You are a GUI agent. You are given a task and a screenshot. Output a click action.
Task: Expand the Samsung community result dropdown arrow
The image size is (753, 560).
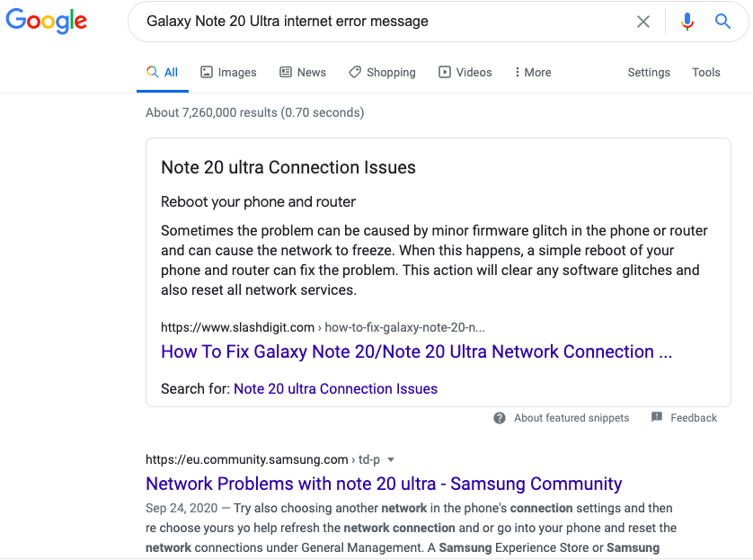click(391, 459)
